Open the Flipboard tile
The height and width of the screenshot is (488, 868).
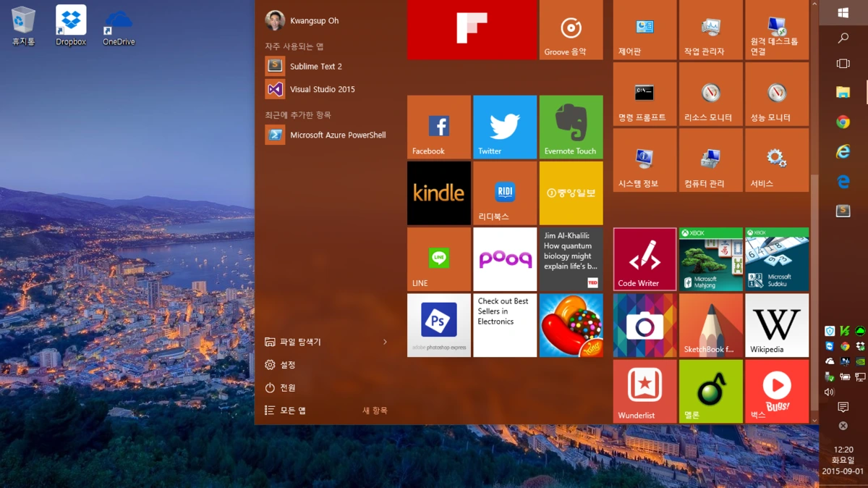[472, 30]
